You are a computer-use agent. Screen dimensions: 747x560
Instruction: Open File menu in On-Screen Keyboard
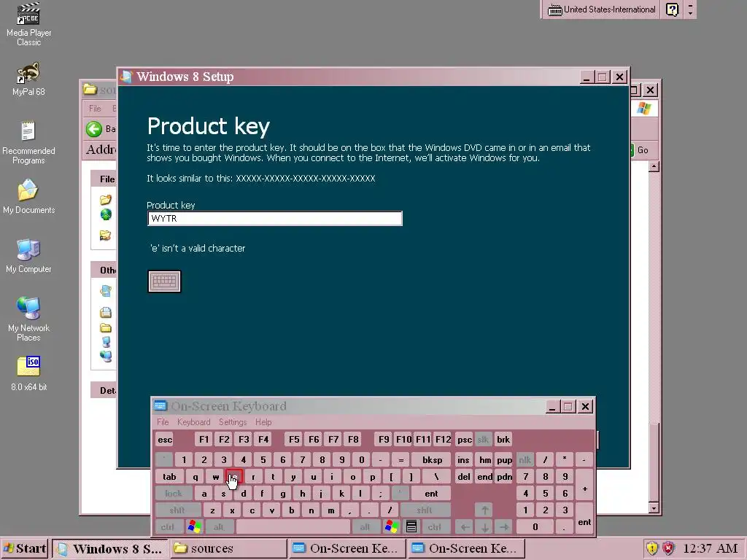[163, 422]
